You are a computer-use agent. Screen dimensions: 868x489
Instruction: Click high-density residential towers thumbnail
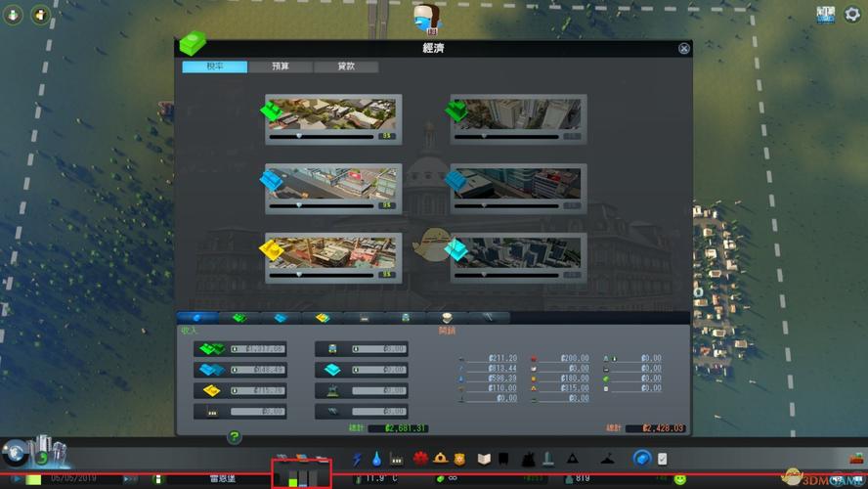518,114
